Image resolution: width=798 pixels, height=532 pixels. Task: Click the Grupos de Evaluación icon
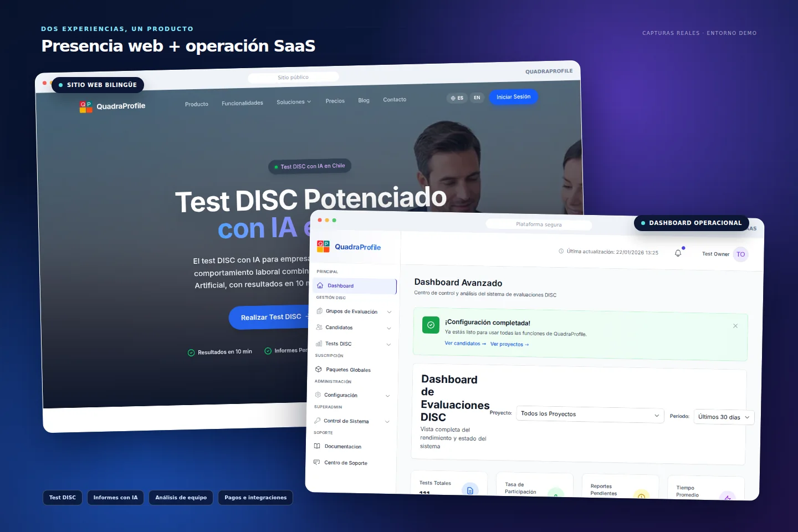tap(319, 311)
